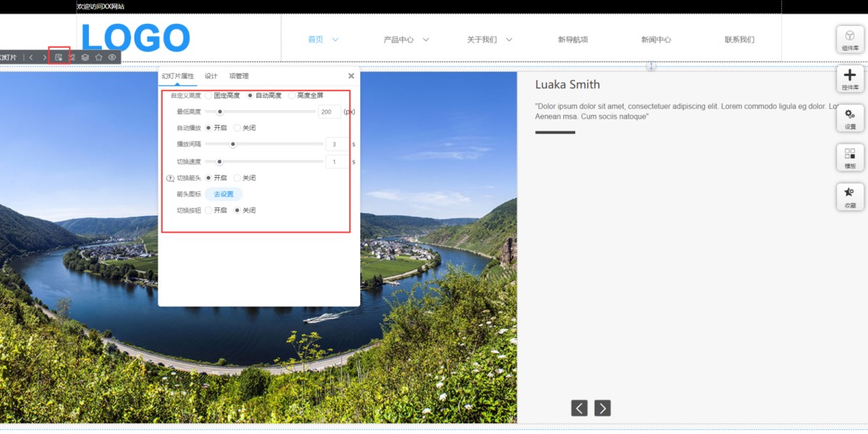This screenshot has width=868, height=434.
Task: Click the star icon in slideshow toolbar
Action: (99, 57)
